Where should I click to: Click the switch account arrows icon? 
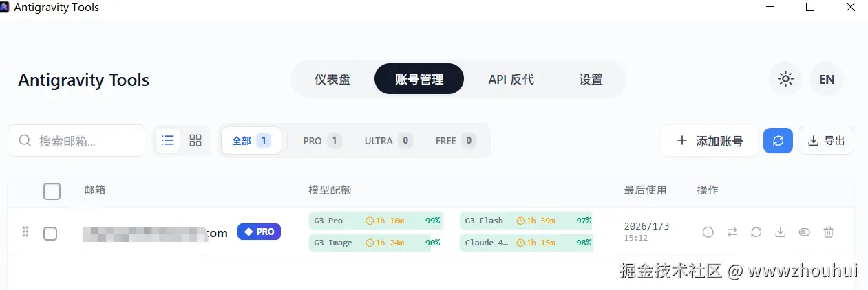(x=732, y=232)
